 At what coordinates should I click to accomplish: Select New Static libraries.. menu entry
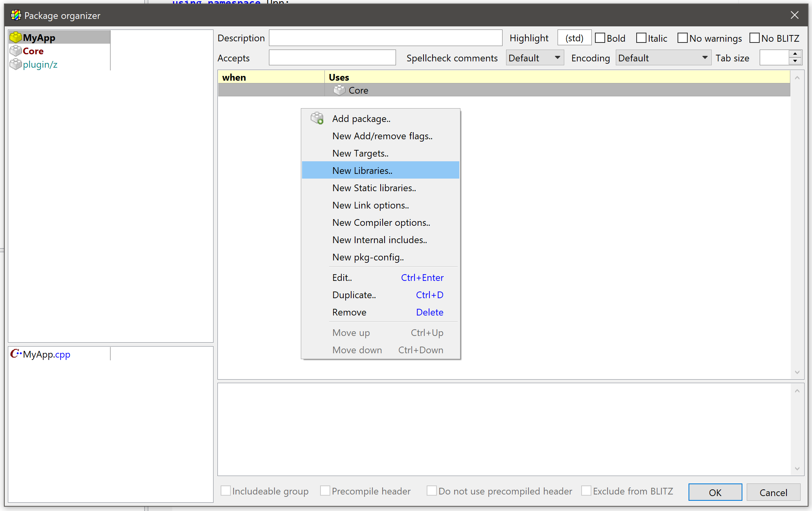[x=374, y=188]
